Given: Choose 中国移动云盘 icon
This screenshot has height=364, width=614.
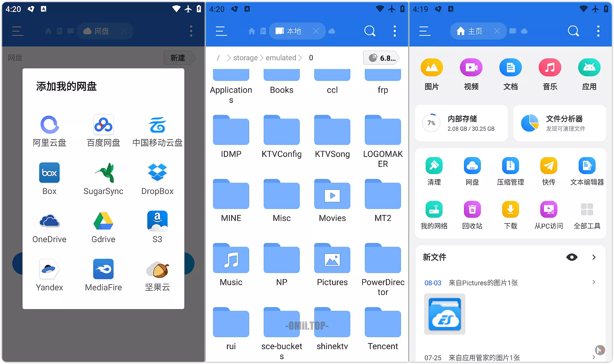Looking at the screenshot, I should tap(157, 131).
